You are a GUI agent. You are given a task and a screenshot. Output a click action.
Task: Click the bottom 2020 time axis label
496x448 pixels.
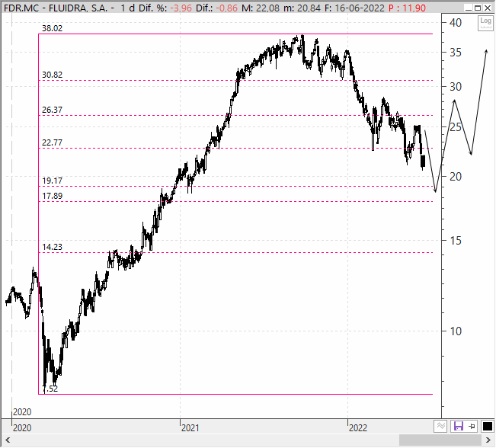pyautogui.click(x=22, y=428)
